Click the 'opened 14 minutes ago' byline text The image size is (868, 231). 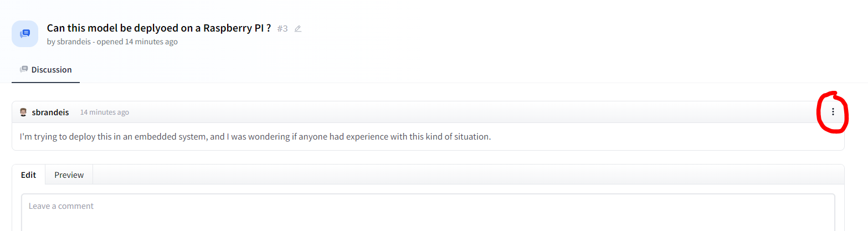[137, 42]
